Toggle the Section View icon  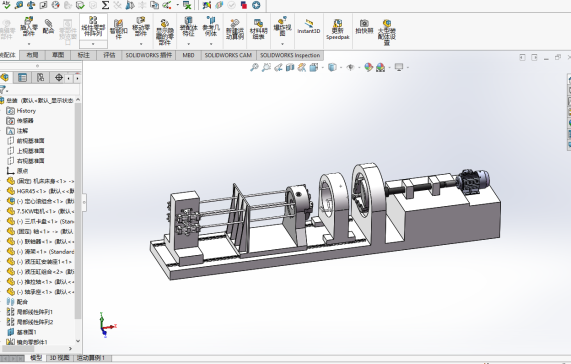point(290,67)
